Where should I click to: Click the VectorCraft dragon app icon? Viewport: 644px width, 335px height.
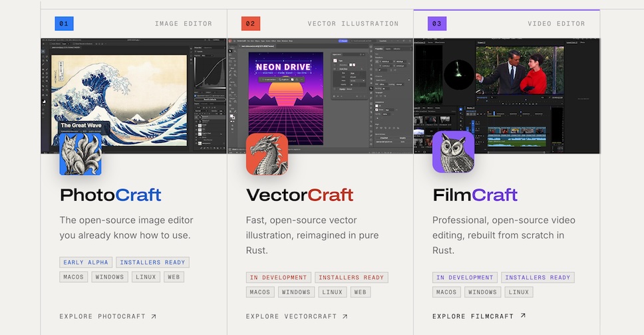click(x=267, y=154)
